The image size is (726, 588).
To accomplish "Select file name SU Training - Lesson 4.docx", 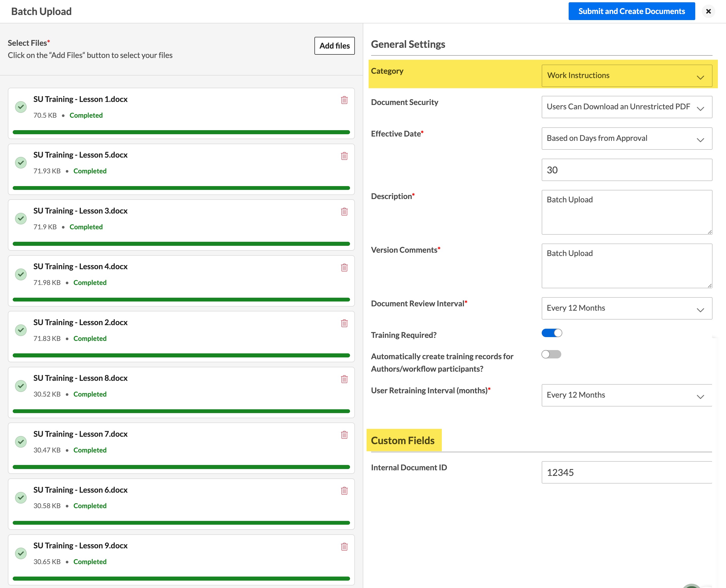I will point(80,267).
